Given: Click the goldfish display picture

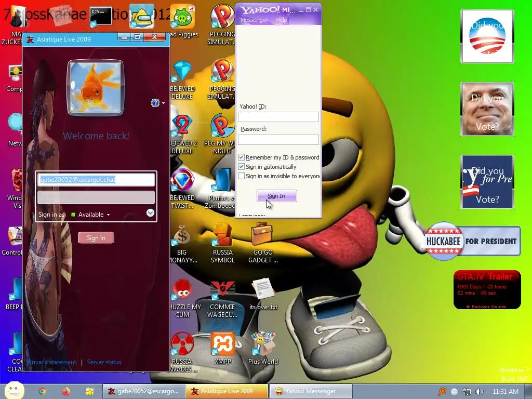Looking at the screenshot, I should pos(96,87).
